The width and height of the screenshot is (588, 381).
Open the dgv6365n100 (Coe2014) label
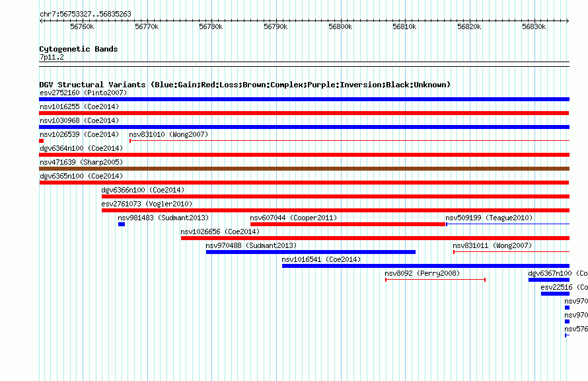tap(81, 176)
